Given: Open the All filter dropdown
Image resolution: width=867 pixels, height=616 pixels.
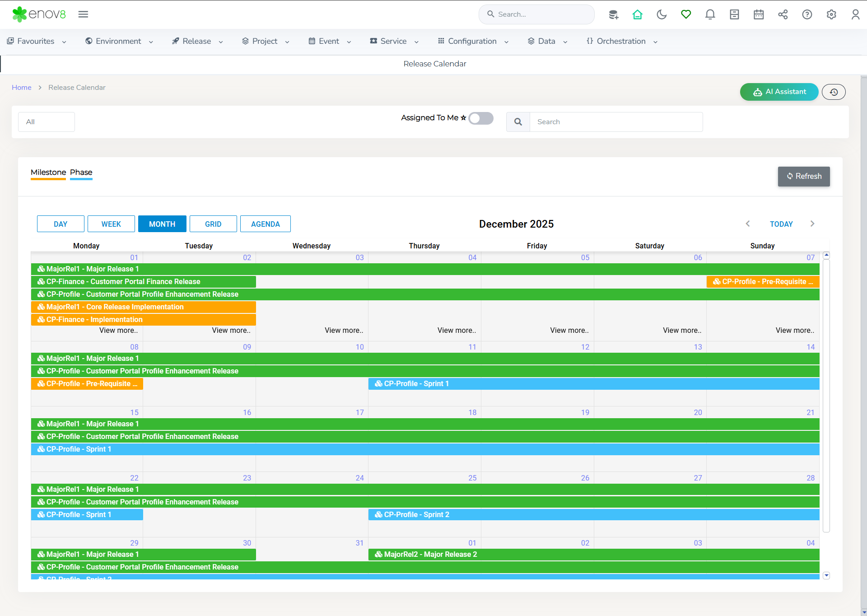Looking at the screenshot, I should [x=47, y=122].
